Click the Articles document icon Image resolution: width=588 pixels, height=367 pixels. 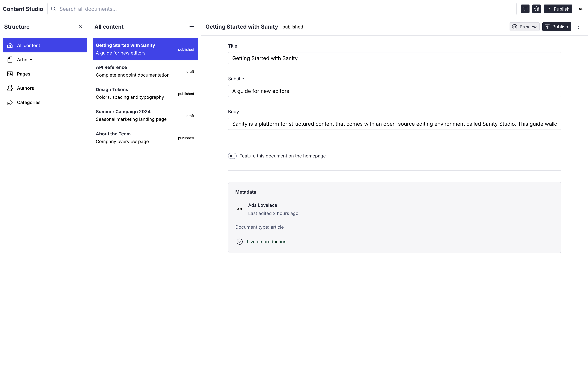(x=10, y=60)
